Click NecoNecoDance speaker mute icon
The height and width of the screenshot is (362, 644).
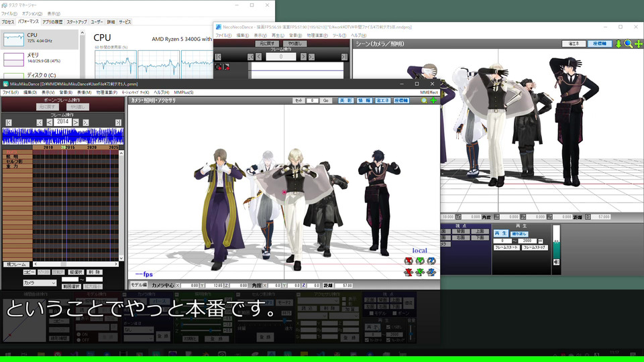(x=557, y=262)
